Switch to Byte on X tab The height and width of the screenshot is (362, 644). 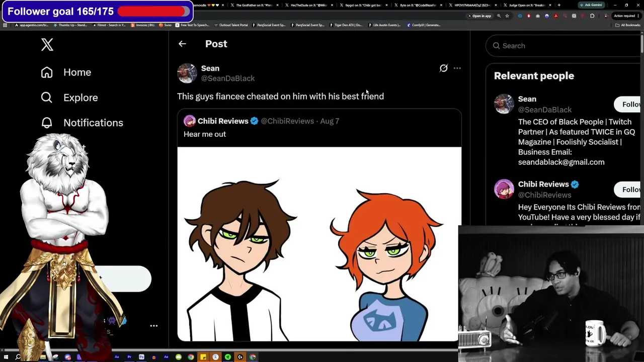[418, 5]
